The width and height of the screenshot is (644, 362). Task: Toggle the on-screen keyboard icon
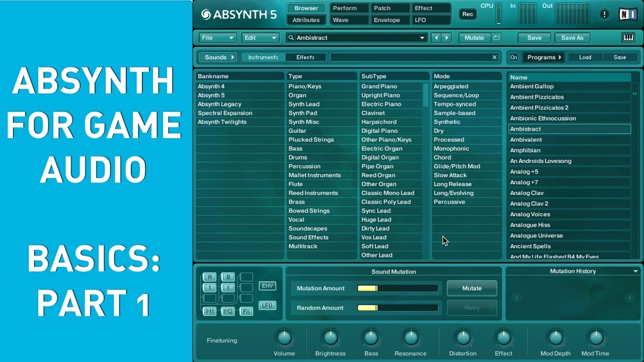point(628,38)
